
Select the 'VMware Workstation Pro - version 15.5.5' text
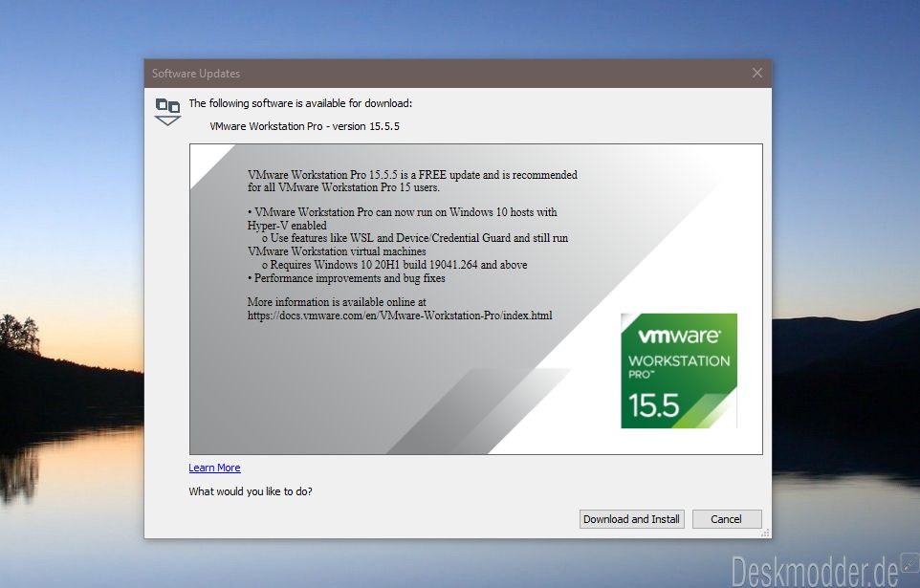(304, 126)
